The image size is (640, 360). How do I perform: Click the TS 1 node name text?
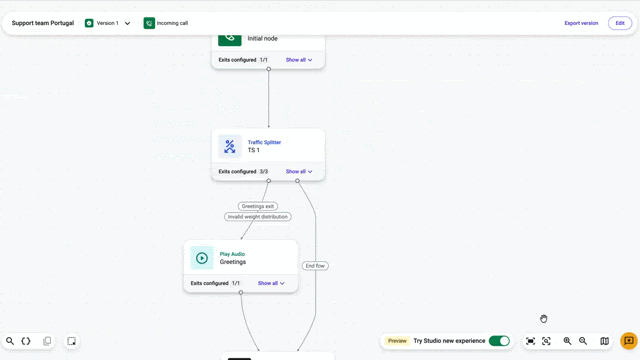pos(253,150)
